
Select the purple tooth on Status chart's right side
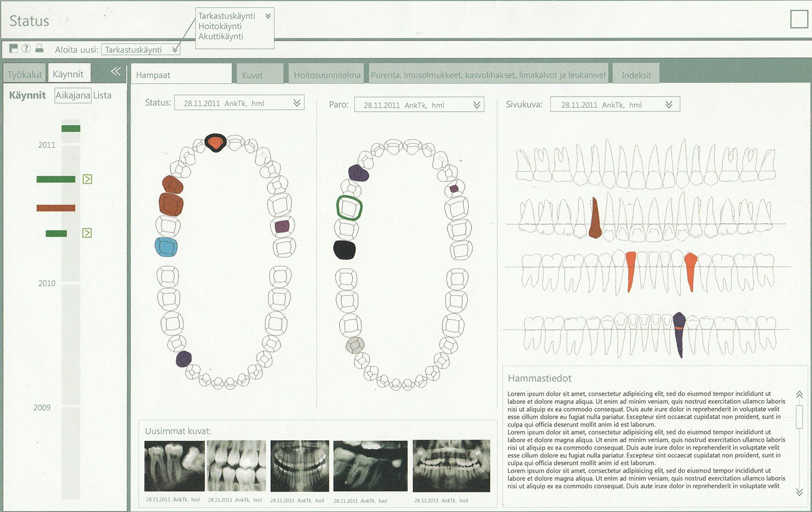click(282, 227)
